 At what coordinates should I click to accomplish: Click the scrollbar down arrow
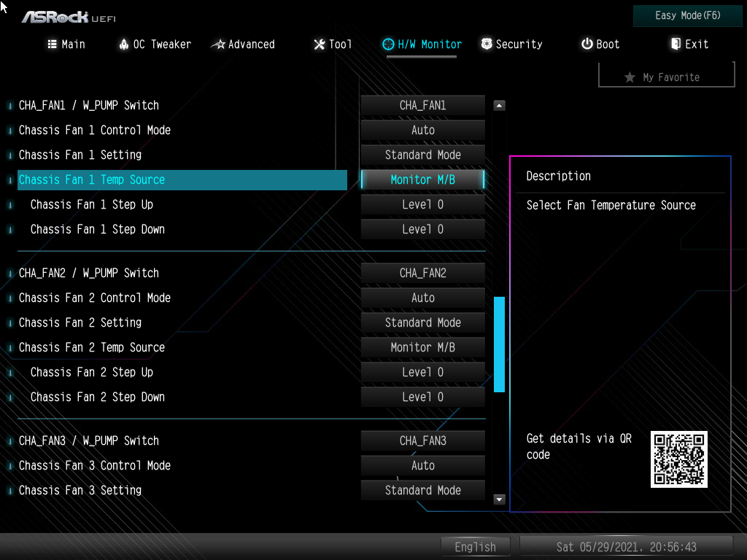[x=499, y=499]
